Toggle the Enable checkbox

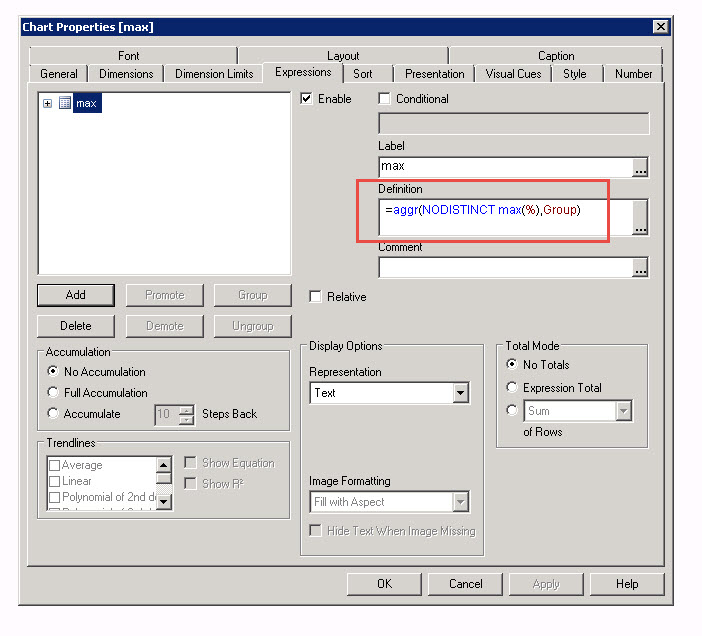tap(306, 98)
